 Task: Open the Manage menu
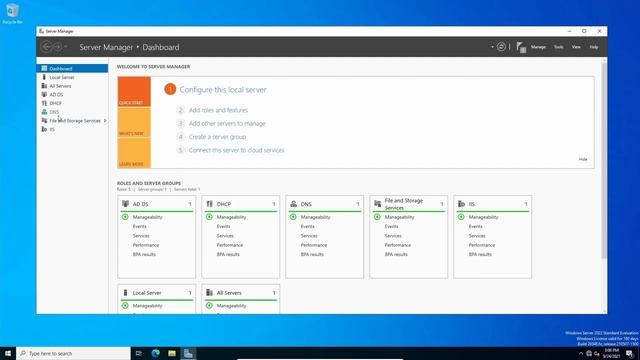click(538, 47)
